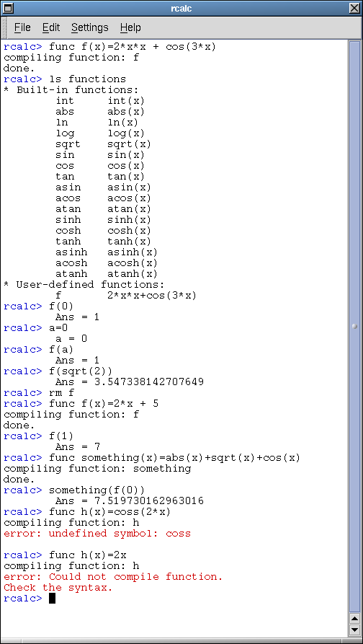Click the 'rcalc' window title text
This screenshot has height=644, width=363.
[x=181, y=8]
